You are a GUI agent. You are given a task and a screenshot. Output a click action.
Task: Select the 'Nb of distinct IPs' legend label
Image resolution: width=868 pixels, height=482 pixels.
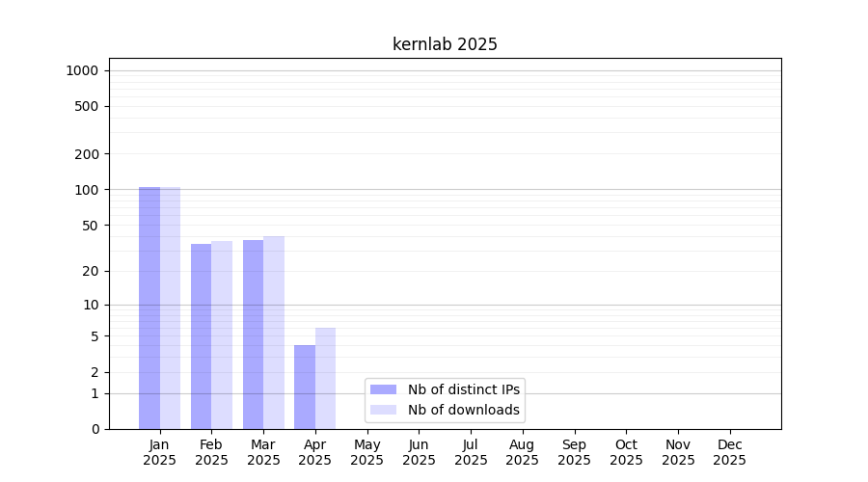pyautogui.click(x=463, y=389)
